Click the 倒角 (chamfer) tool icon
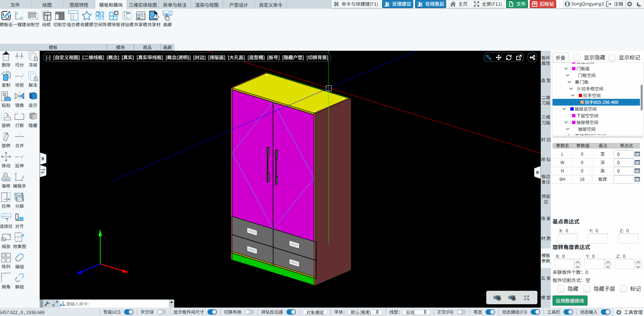The image size is (644, 316). (6, 278)
